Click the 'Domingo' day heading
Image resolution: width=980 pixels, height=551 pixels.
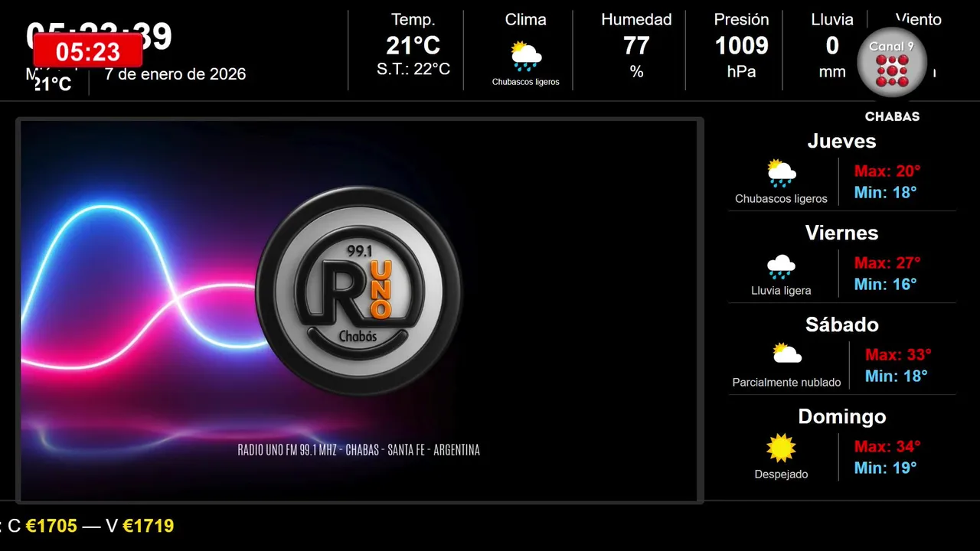(841, 416)
